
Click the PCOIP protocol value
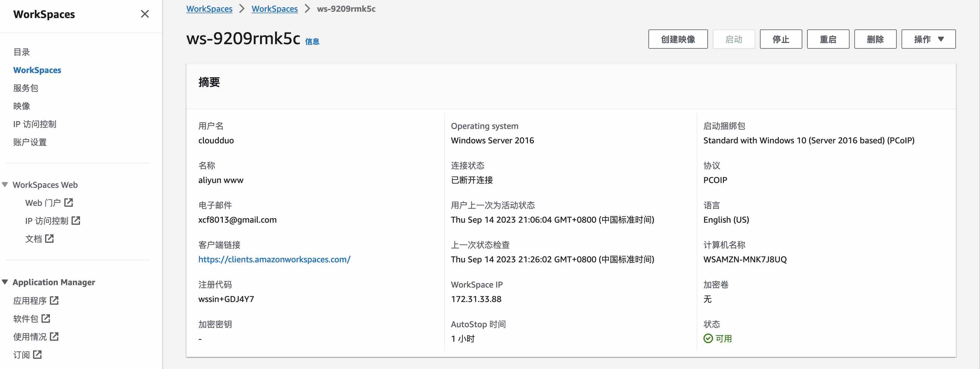(715, 180)
